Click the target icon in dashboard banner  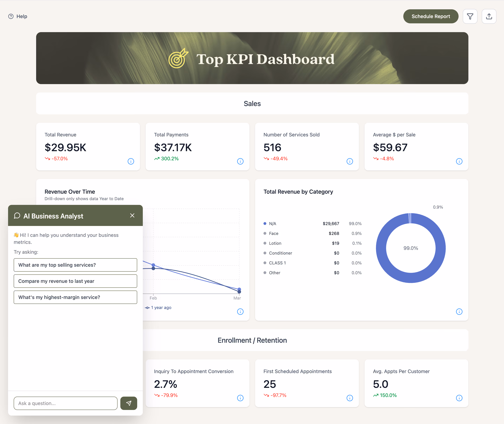(178, 58)
